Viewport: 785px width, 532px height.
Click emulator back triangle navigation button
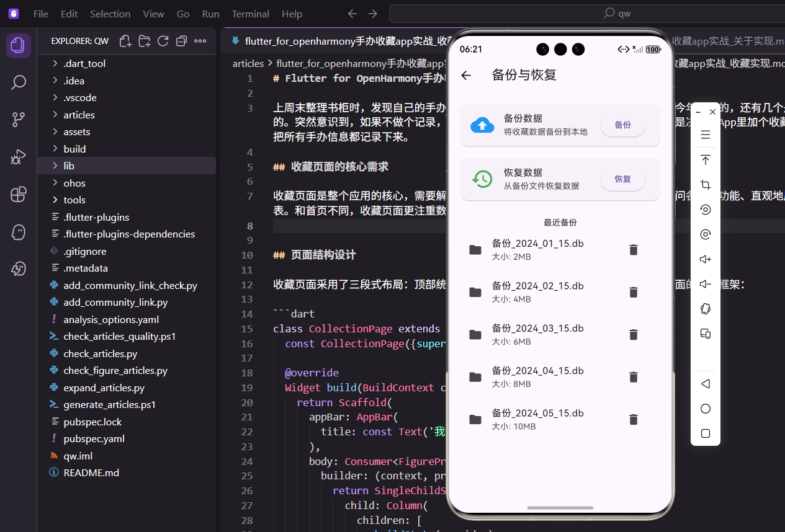coord(706,384)
